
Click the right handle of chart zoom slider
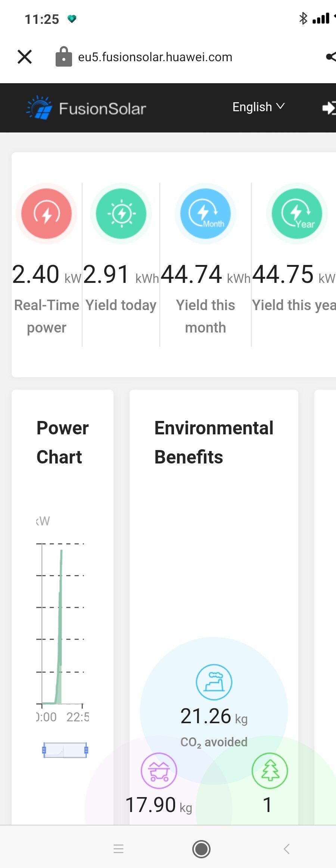pyautogui.click(x=86, y=750)
